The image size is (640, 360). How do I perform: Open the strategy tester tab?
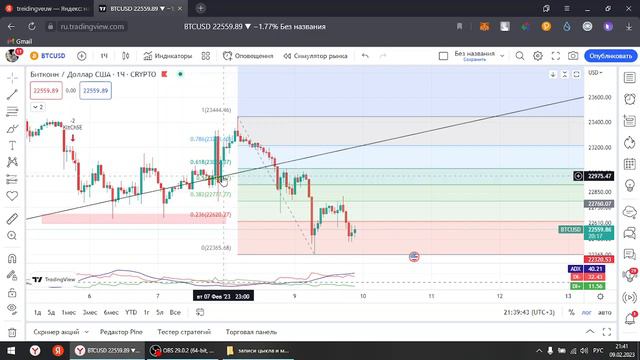click(x=184, y=332)
